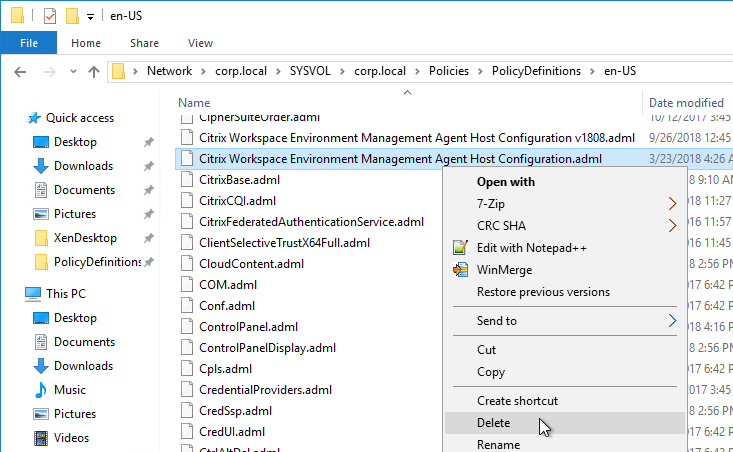The width and height of the screenshot is (733, 452).
Task: Choose WinMerge from context menu
Action: (565, 270)
